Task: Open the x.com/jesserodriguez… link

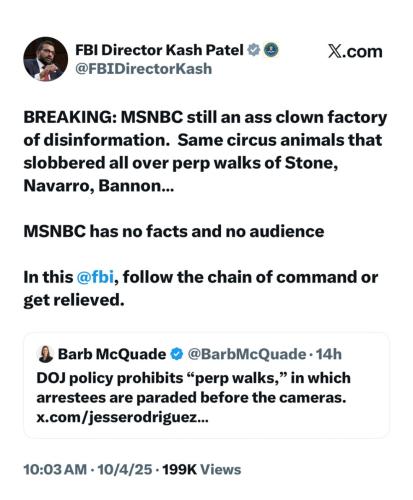Action: pos(122,417)
